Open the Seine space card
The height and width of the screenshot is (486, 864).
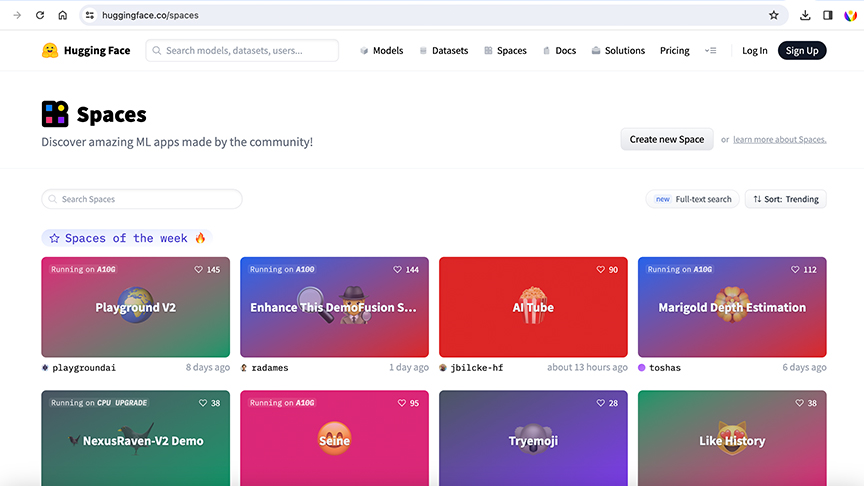334,439
